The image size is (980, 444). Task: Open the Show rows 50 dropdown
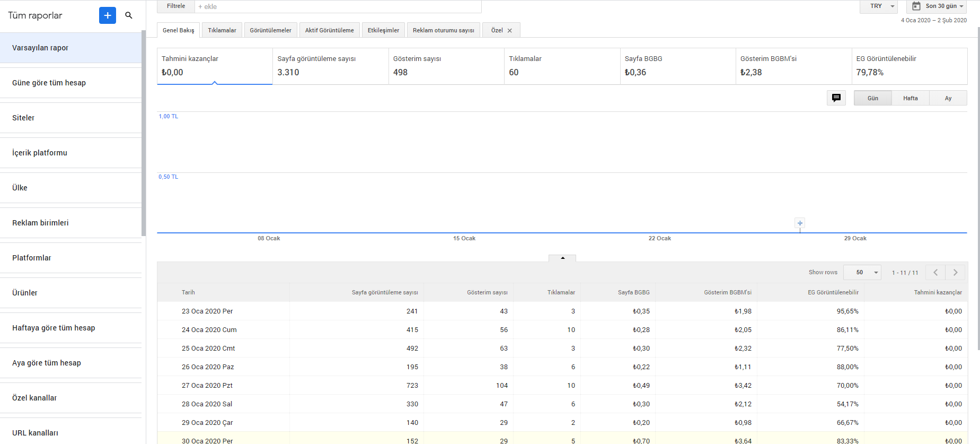862,273
